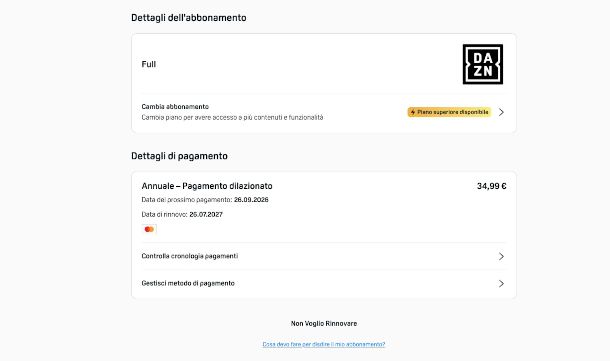Click the 'Data del prossimo pagamento' line
The width and height of the screenshot is (610, 361).
click(205, 200)
